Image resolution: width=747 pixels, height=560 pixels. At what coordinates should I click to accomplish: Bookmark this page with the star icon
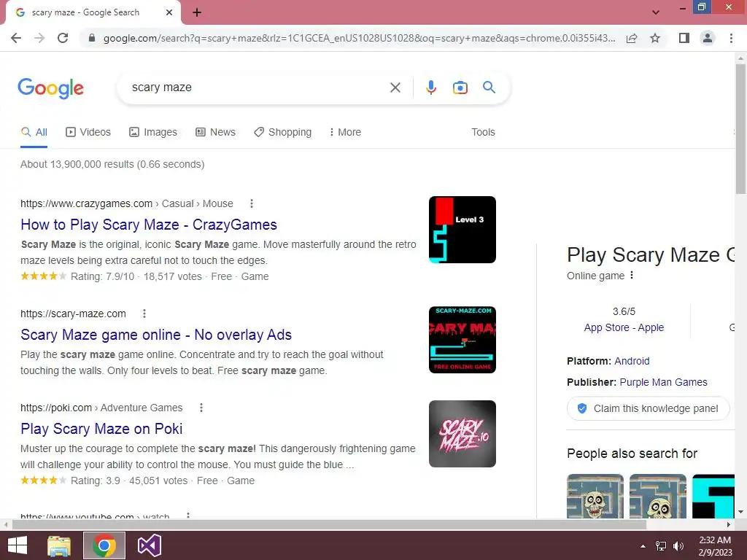[x=655, y=38]
